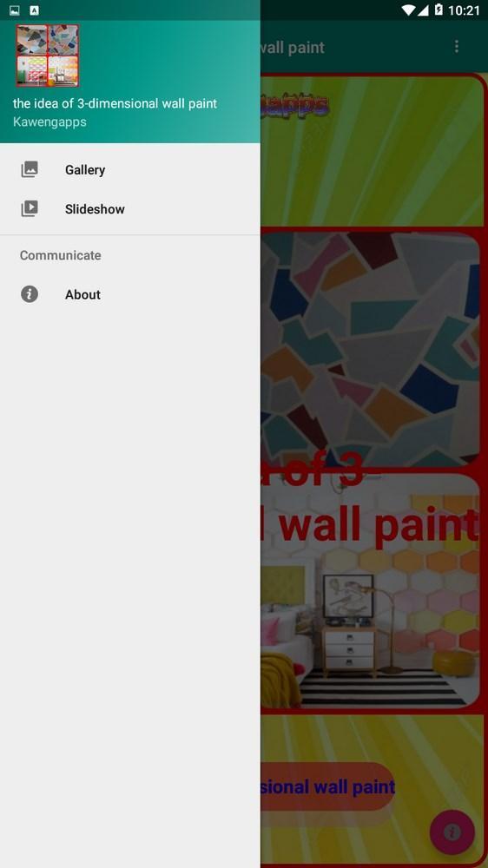Select the hexagon bedroom wall image
Screen dimensions: 488x868
(370, 590)
